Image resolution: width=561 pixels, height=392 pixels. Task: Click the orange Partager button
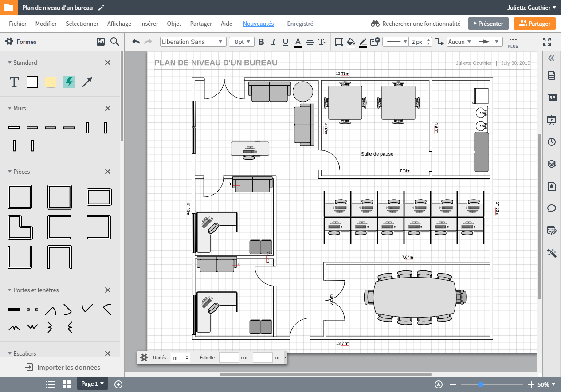[x=534, y=24]
